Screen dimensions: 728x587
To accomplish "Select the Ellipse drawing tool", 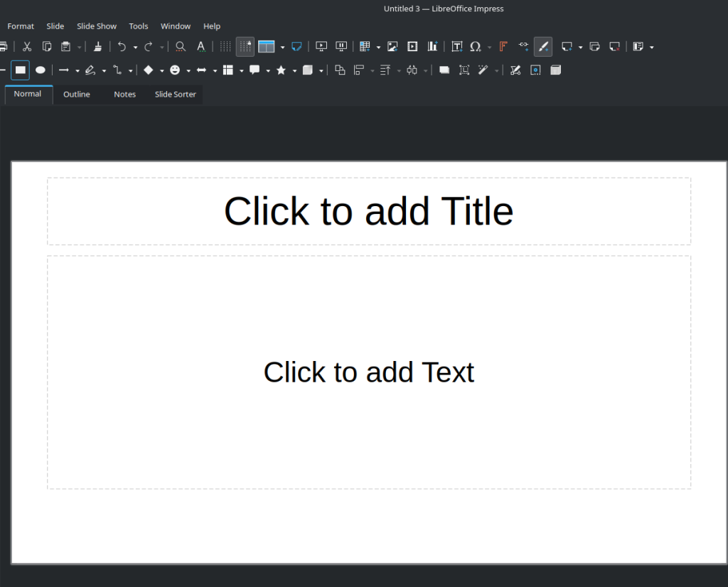I will click(x=41, y=70).
